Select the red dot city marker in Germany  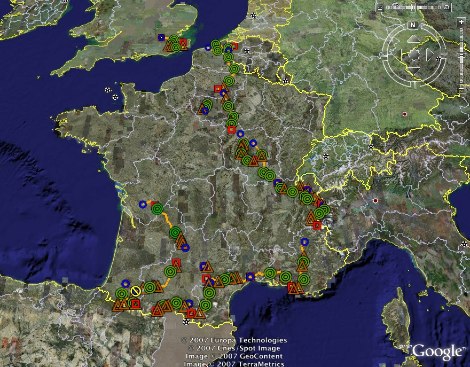click(x=405, y=114)
